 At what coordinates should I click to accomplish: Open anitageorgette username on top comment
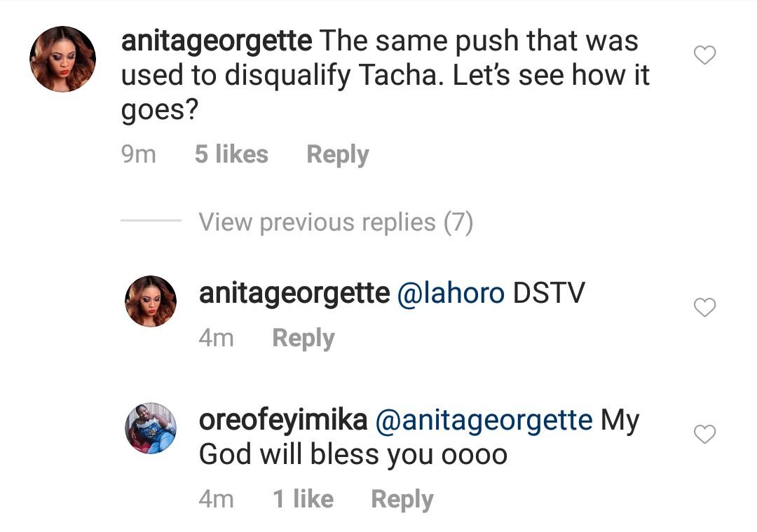point(217,41)
